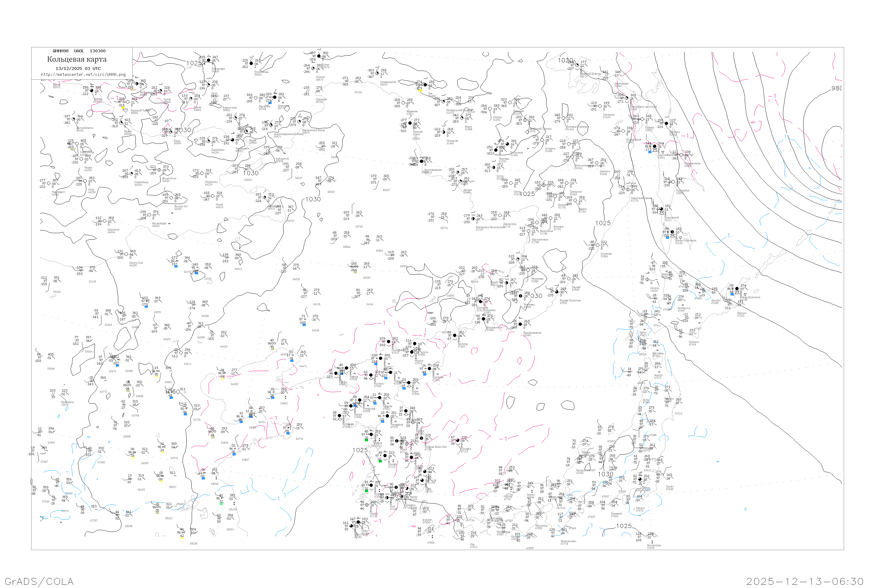Click the filled station circle at Ноглики
The width and height of the screenshot is (882, 588).
tap(666, 123)
